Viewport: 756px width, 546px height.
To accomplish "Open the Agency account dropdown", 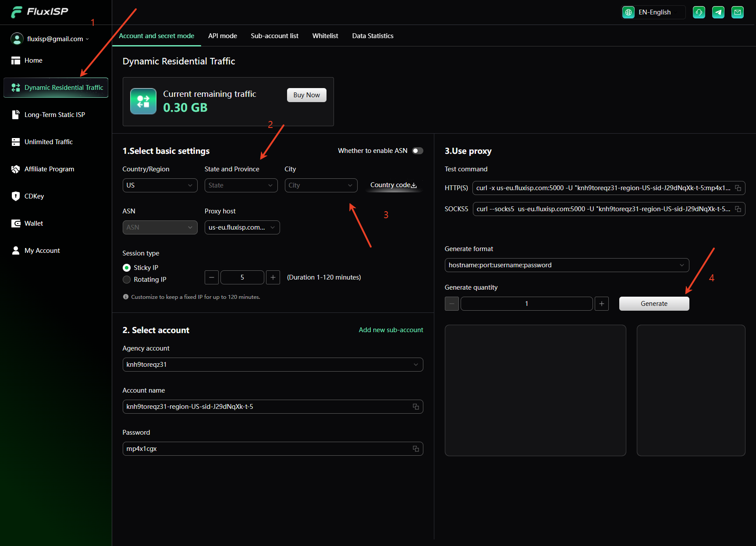I will point(273,365).
